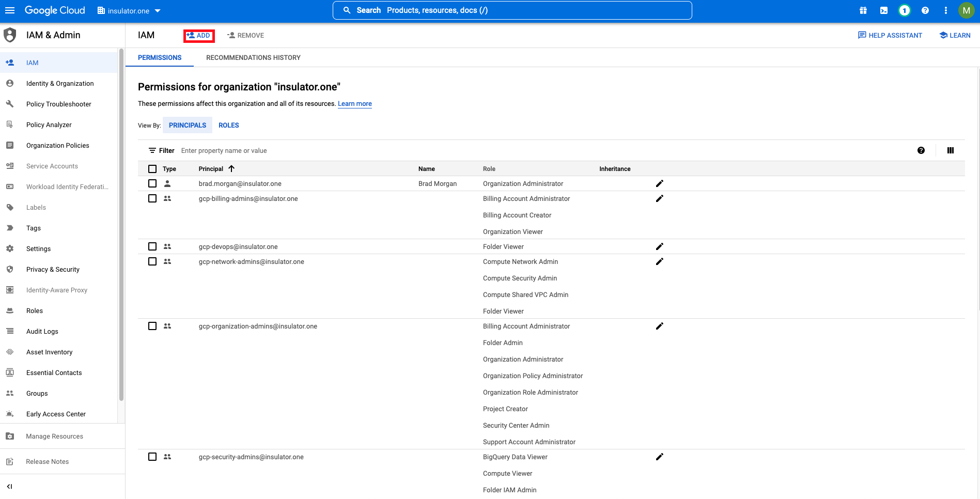Image resolution: width=980 pixels, height=499 pixels.
Task: Click the filter help question icon
Action: [x=921, y=150]
